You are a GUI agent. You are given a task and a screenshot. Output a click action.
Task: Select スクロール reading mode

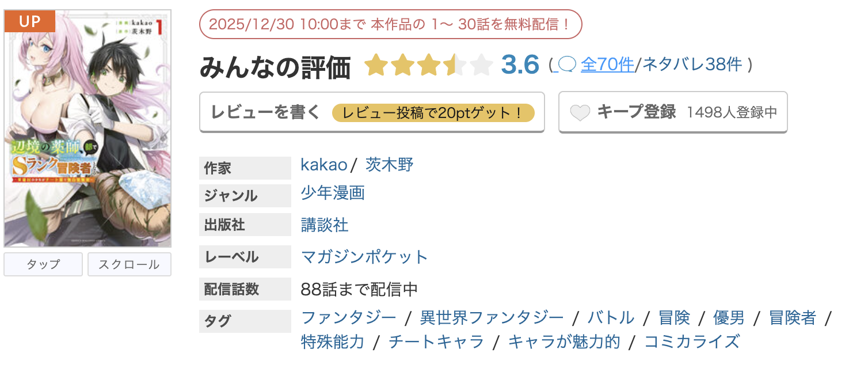129,264
